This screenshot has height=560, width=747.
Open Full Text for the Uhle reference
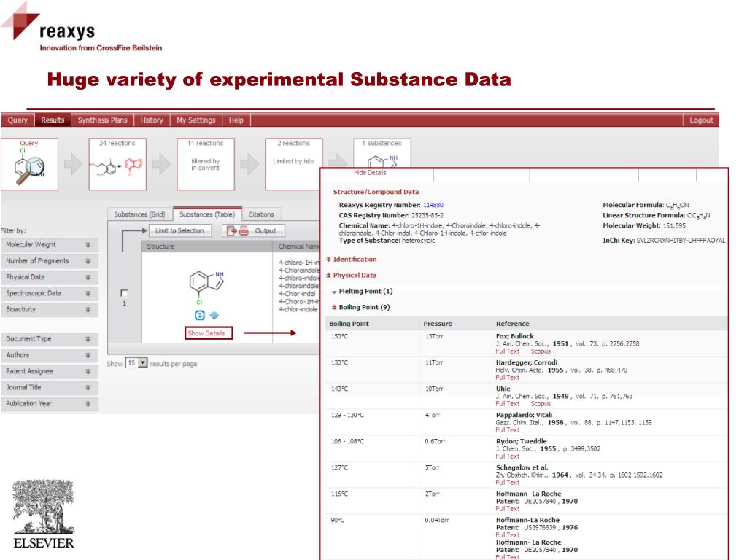pyautogui.click(x=508, y=403)
